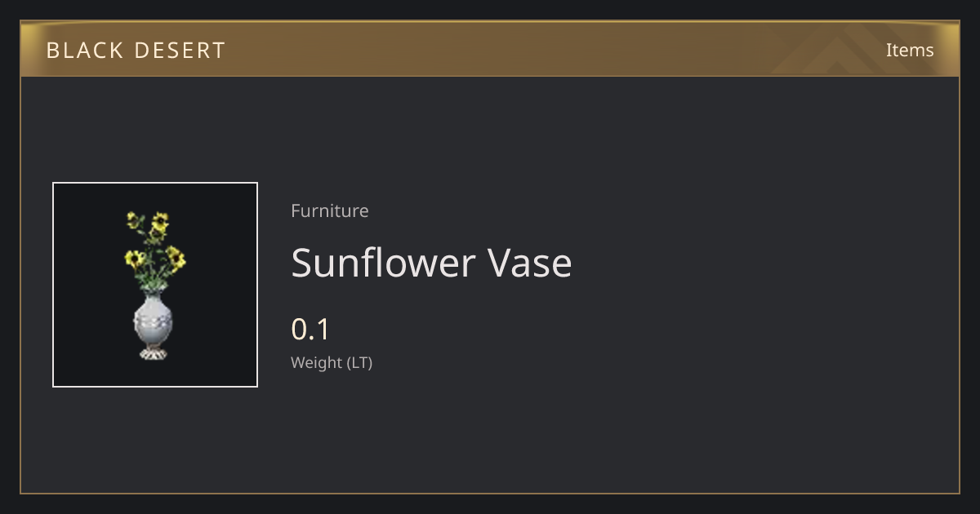Click the Sunflower Vase title text
The width and height of the screenshot is (980, 514).
(x=431, y=263)
